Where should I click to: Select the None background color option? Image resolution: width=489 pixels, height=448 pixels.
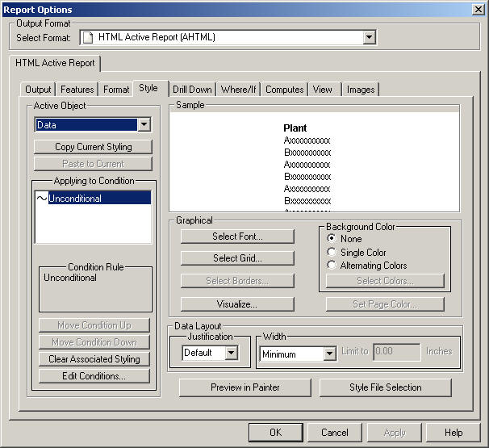pos(332,238)
